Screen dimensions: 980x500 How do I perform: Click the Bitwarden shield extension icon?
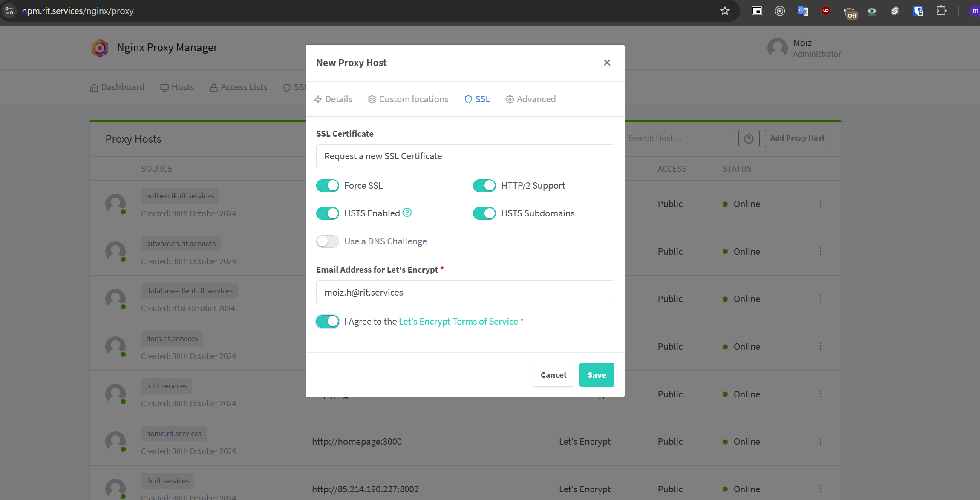pos(918,11)
